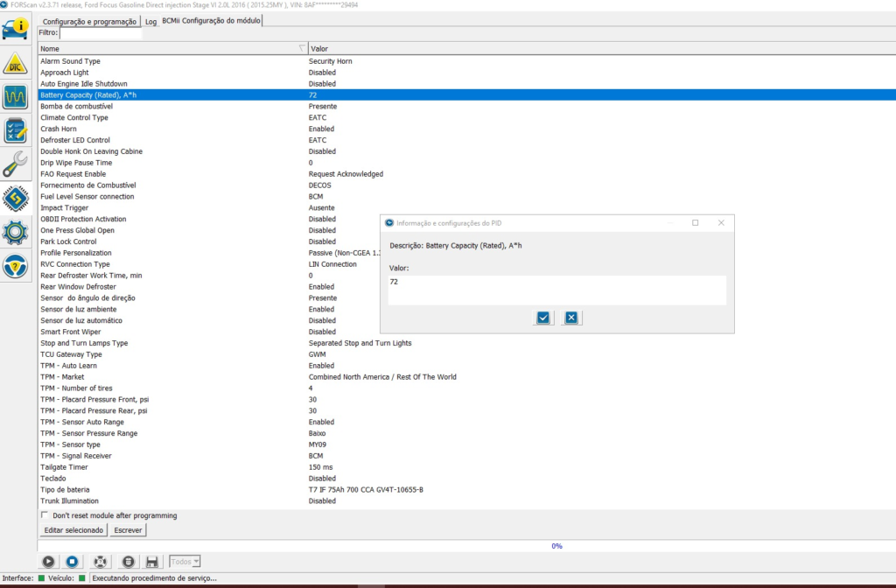Select RVC Connection Type row
The height and width of the screenshot is (588, 896).
210,264
